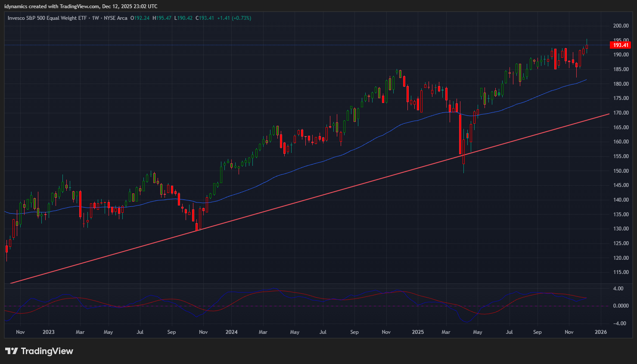This screenshot has height=364, width=637.
Task: Select the 1W interval label in legend
Action: pos(95,18)
